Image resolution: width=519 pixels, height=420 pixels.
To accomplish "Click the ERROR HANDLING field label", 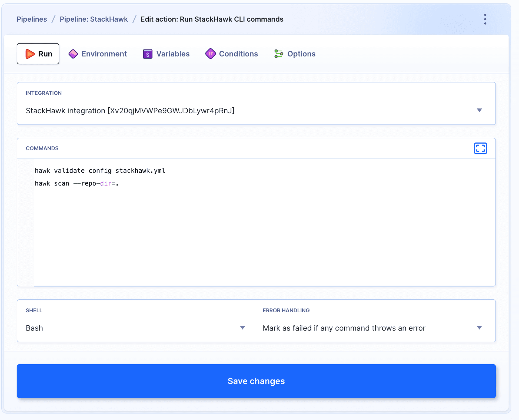I will [x=286, y=310].
